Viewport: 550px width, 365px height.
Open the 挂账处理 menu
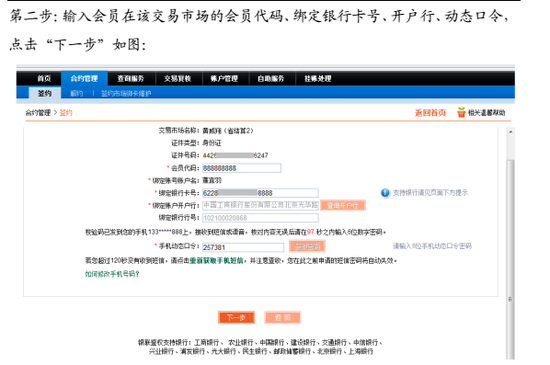[x=318, y=79]
